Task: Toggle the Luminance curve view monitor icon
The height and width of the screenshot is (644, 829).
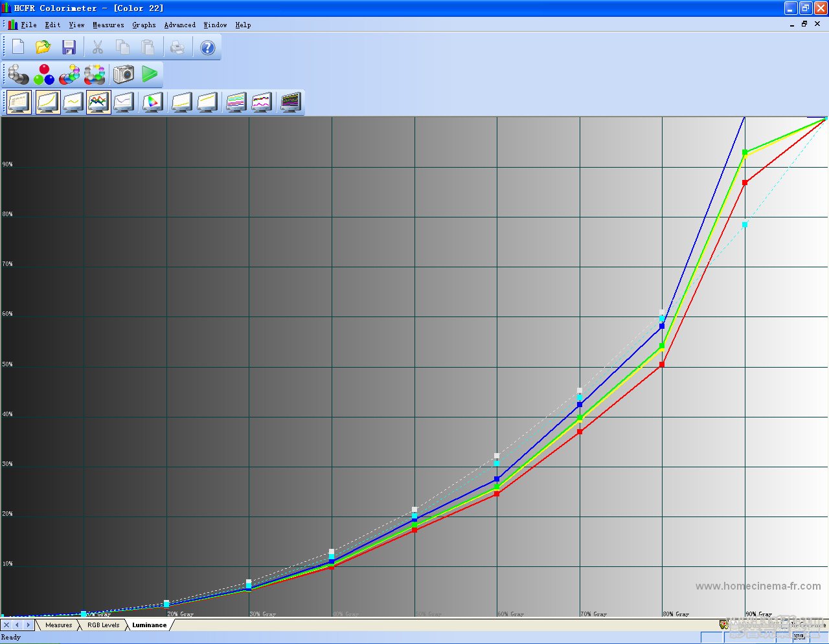Action: [x=48, y=102]
